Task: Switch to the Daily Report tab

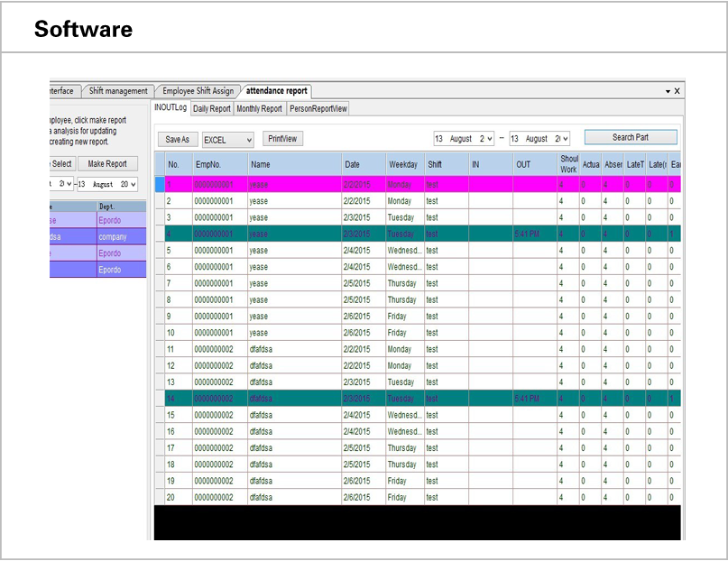Action: pos(212,107)
